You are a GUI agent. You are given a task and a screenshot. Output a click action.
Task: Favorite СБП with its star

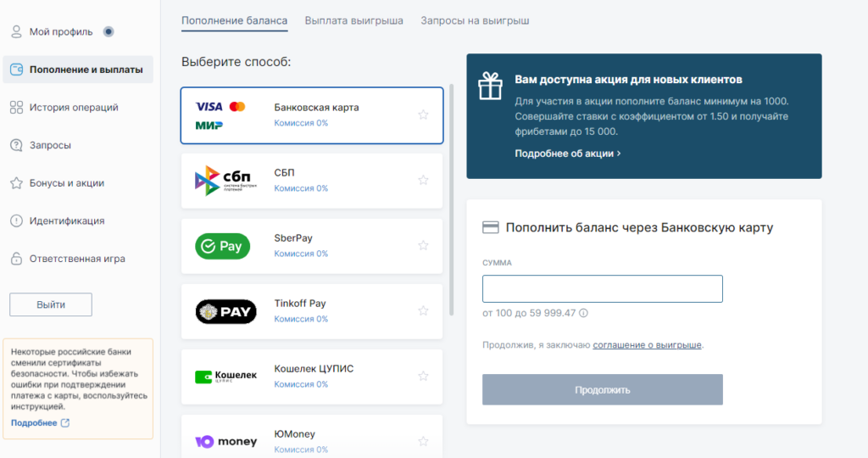[424, 180]
